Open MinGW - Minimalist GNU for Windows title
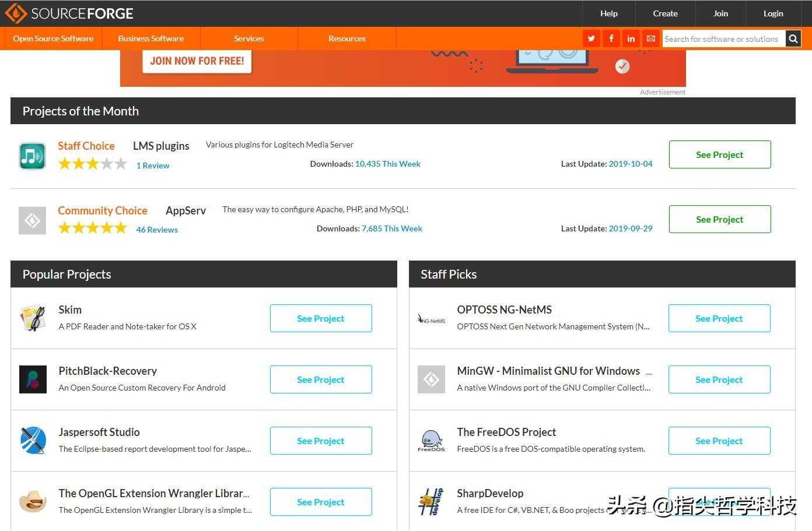812x531 pixels. pos(548,371)
